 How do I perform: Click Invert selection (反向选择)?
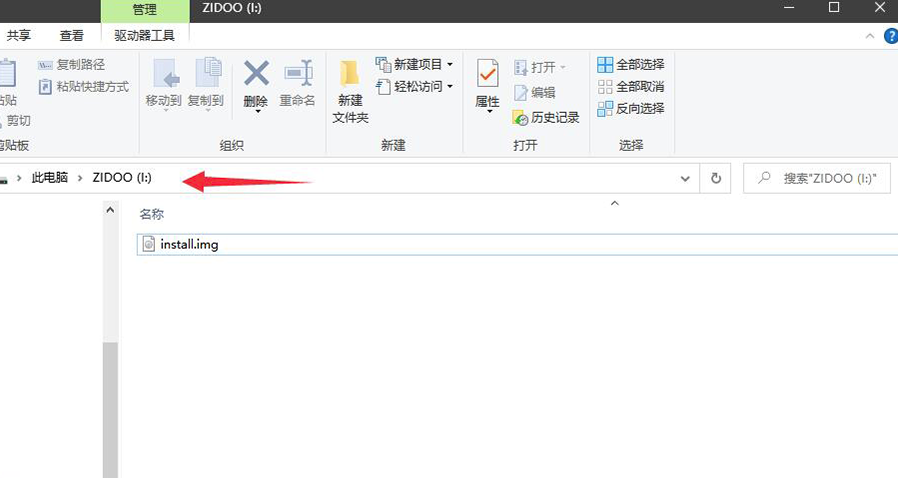pyautogui.click(x=631, y=108)
